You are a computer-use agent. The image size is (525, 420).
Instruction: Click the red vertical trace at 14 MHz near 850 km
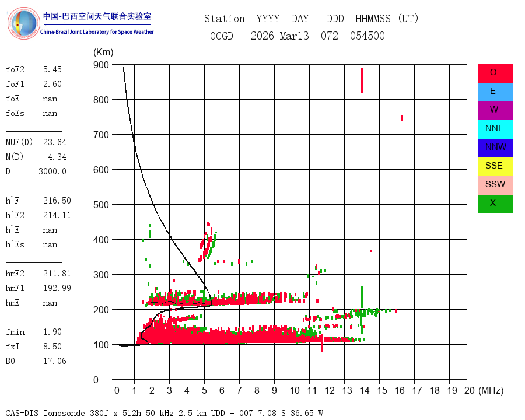click(362, 80)
